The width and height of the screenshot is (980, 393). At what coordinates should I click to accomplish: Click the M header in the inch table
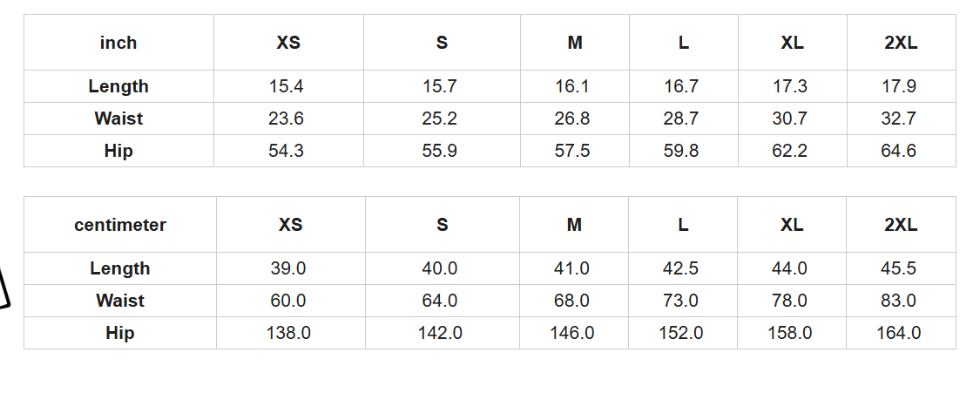[575, 43]
